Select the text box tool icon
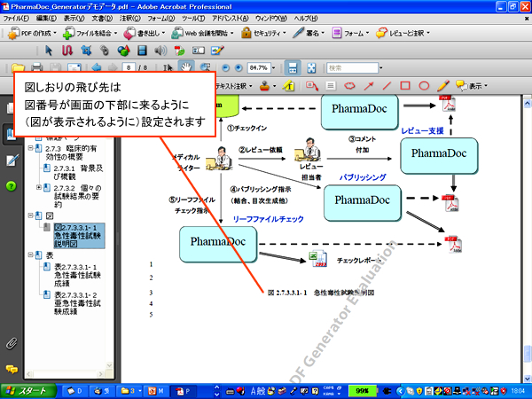Screen dimensions: 532x399 331,86
